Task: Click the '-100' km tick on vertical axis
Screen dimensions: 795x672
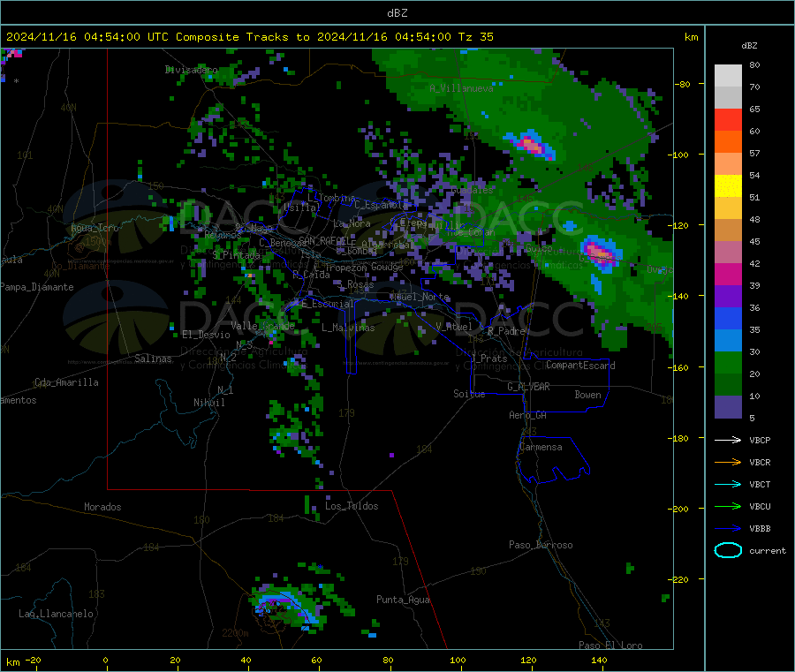Action: click(x=678, y=155)
